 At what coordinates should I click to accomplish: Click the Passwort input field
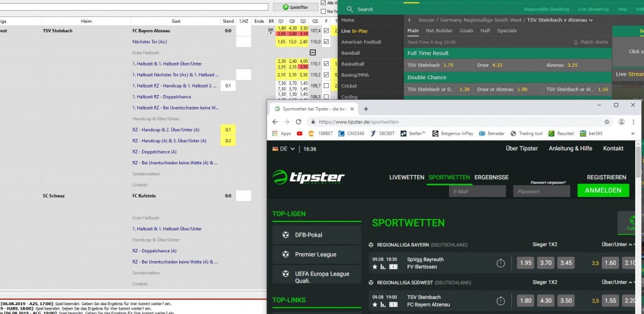541,191
